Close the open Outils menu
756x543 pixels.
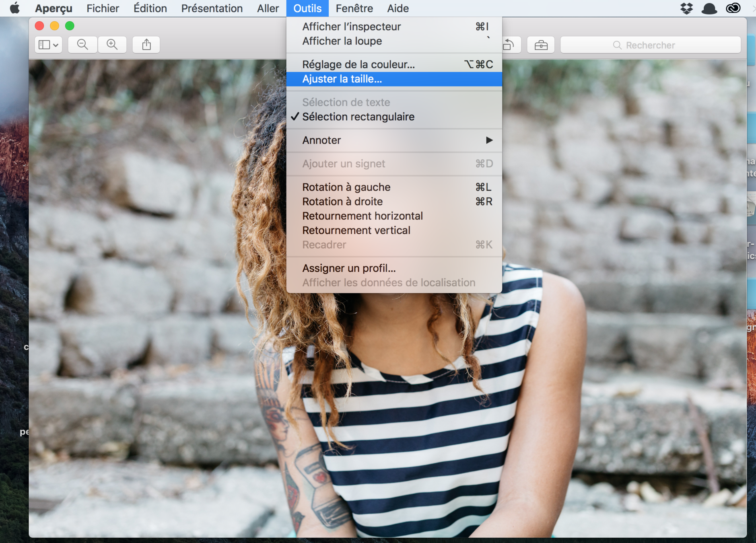pos(307,8)
